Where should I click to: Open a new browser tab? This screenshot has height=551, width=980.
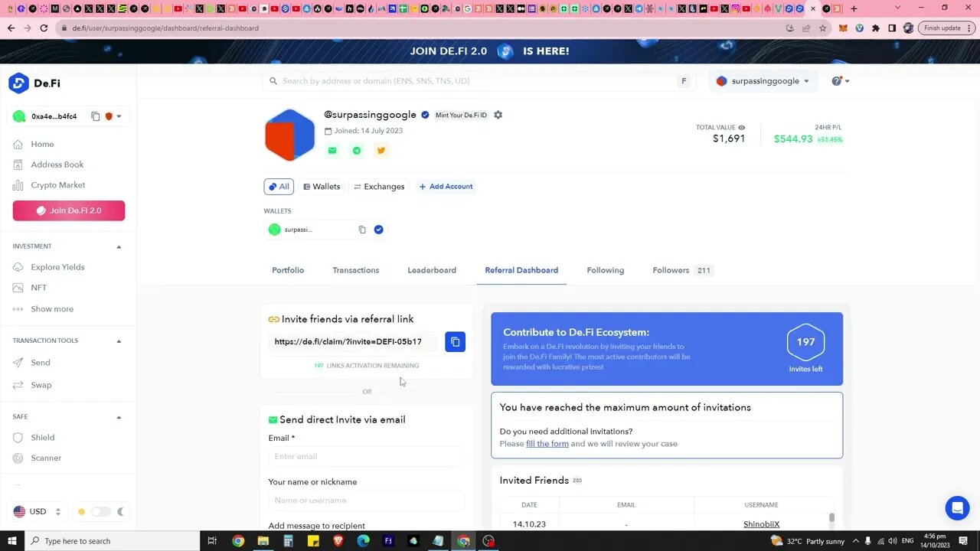[x=854, y=8]
